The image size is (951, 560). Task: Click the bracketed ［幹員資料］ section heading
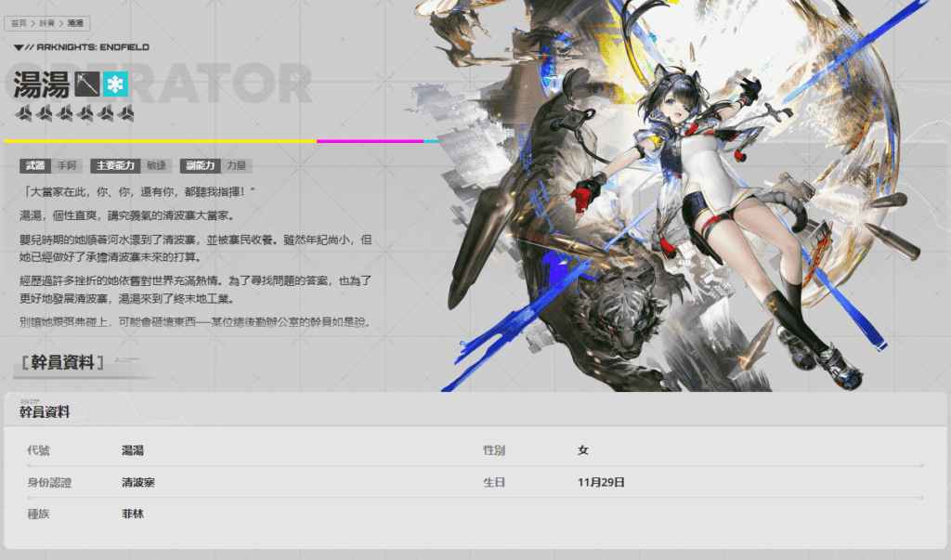coord(62,363)
